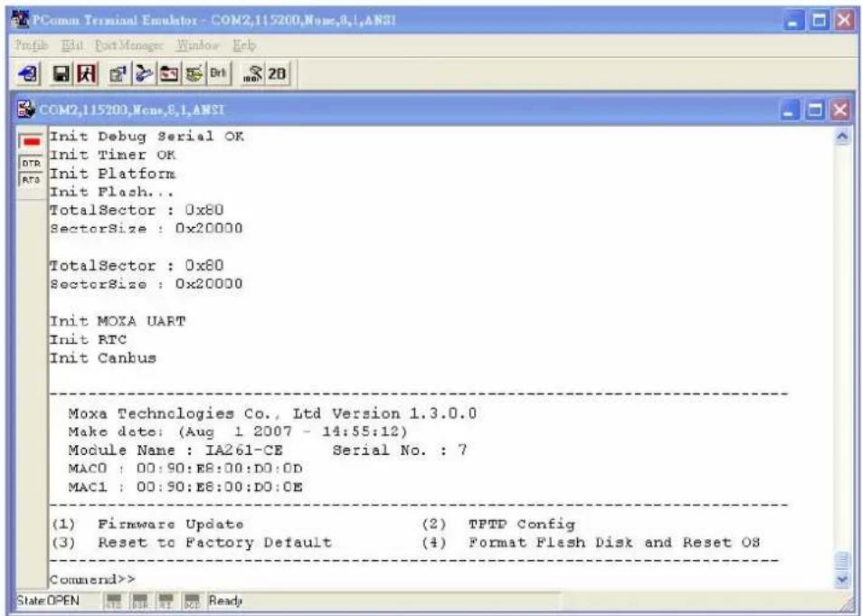Click the 'Init Platform' line
Image resolution: width=862 pixels, height=616 pixels.
pos(113,174)
